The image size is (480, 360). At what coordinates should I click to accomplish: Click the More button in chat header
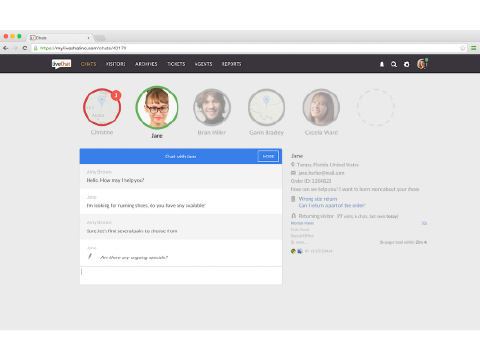(x=268, y=156)
